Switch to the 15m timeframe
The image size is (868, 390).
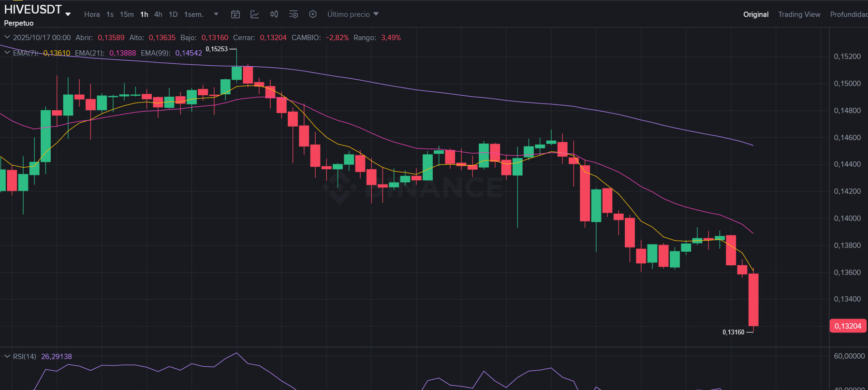pos(127,14)
